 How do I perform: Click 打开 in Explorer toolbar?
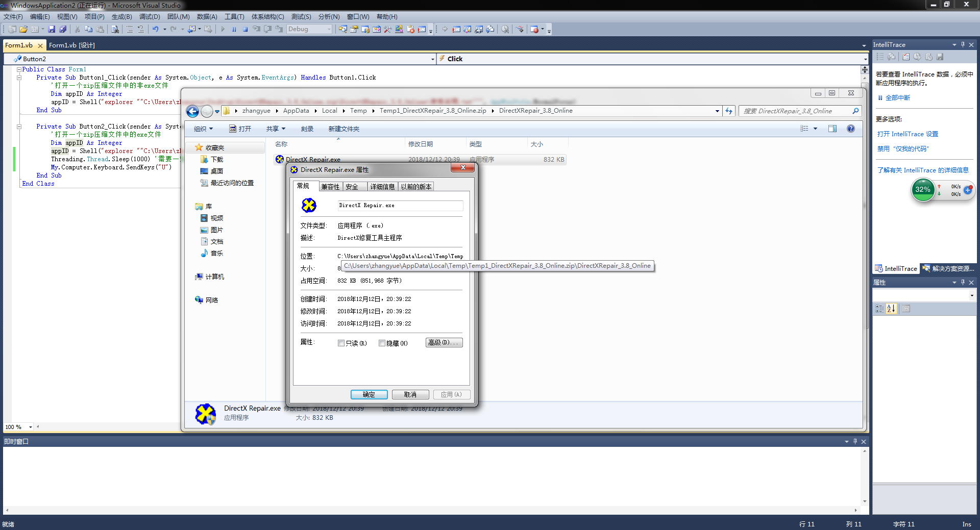click(240, 129)
